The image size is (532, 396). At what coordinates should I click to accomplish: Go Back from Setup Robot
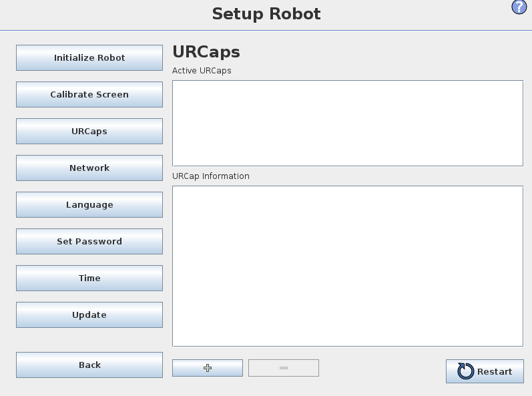pos(89,365)
